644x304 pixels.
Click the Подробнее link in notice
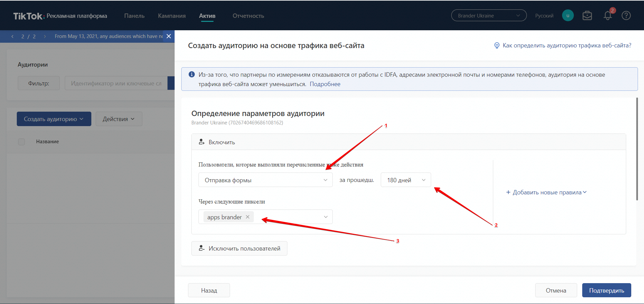(x=325, y=84)
